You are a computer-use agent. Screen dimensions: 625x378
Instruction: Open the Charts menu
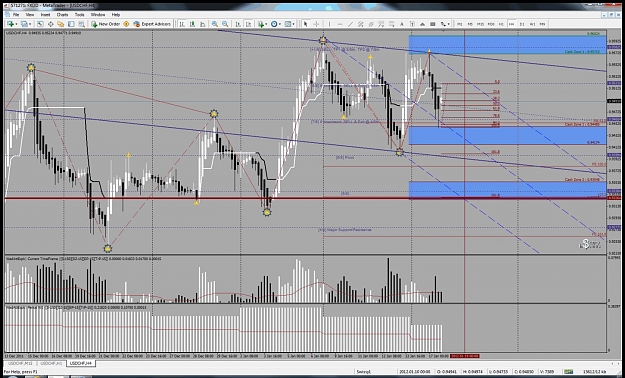point(62,14)
